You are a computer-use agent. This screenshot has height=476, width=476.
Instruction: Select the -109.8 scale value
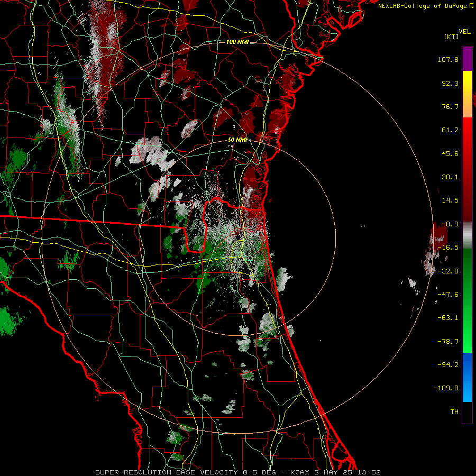point(446,388)
